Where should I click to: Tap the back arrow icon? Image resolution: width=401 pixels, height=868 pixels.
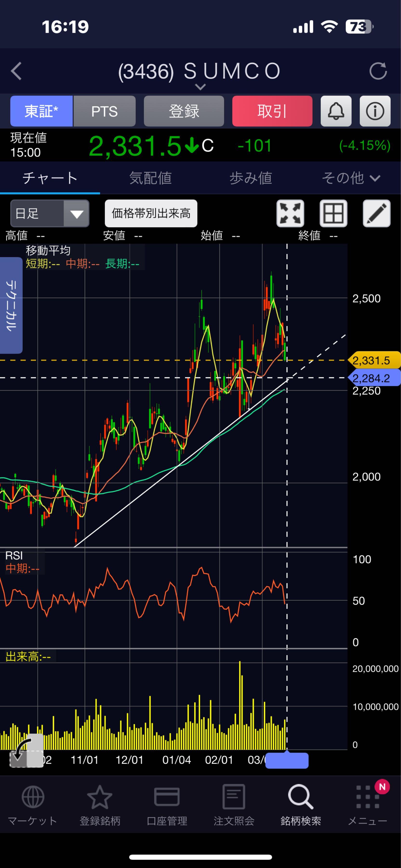click(x=16, y=71)
